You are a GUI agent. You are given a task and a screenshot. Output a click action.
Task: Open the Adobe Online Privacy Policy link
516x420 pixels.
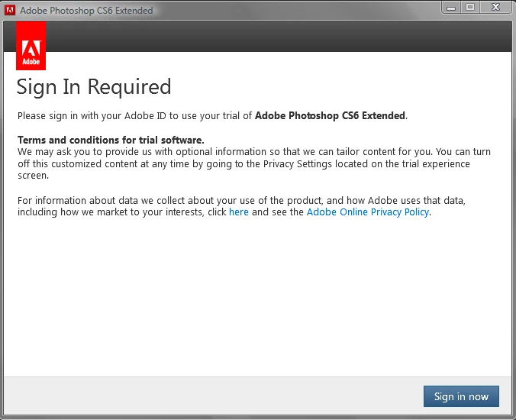368,212
